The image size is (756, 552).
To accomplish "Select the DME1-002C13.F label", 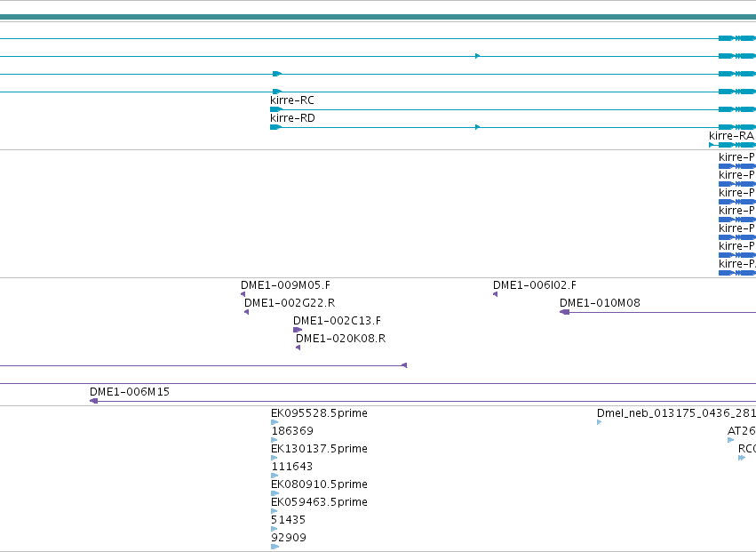I will [x=337, y=321].
